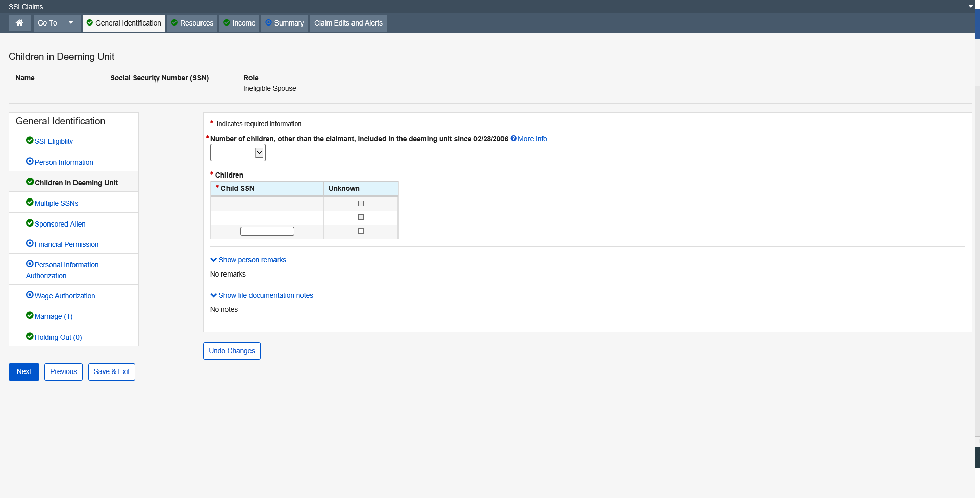Image resolution: width=980 pixels, height=498 pixels.
Task: Click Sponsored Alien green check icon
Action: tap(30, 223)
